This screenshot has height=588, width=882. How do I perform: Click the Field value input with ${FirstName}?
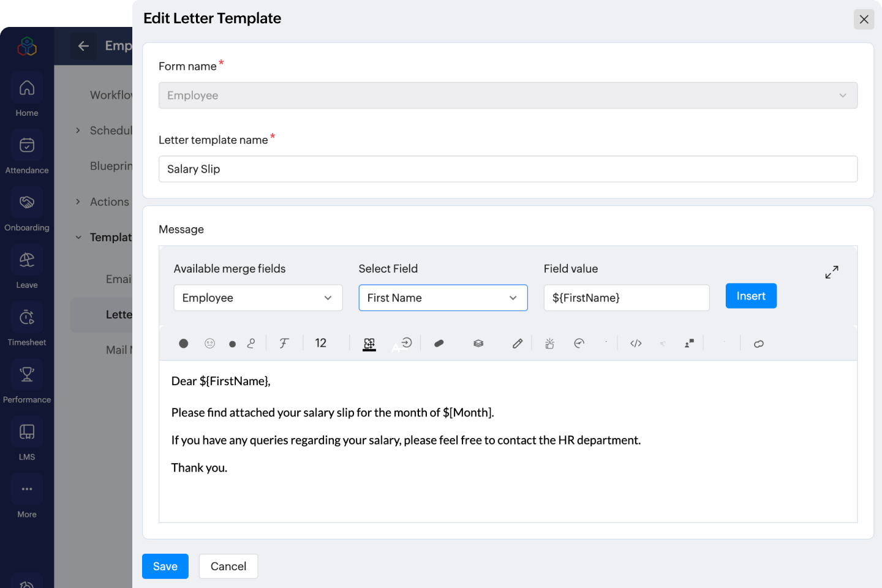point(627,298)
